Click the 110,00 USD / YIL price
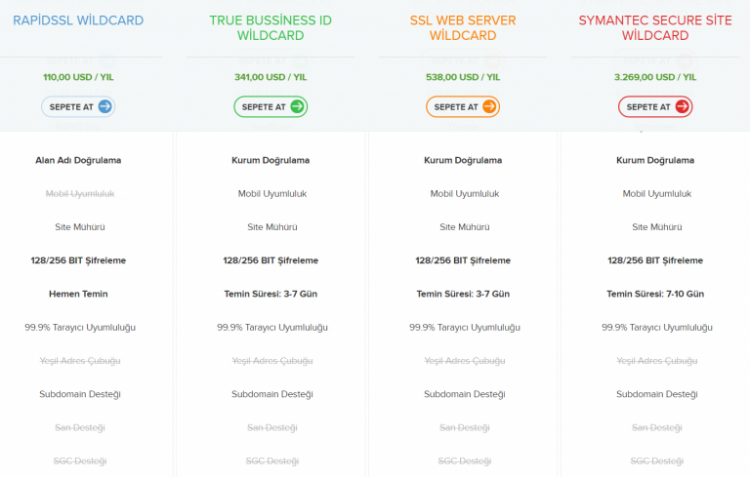 (78, 74)
